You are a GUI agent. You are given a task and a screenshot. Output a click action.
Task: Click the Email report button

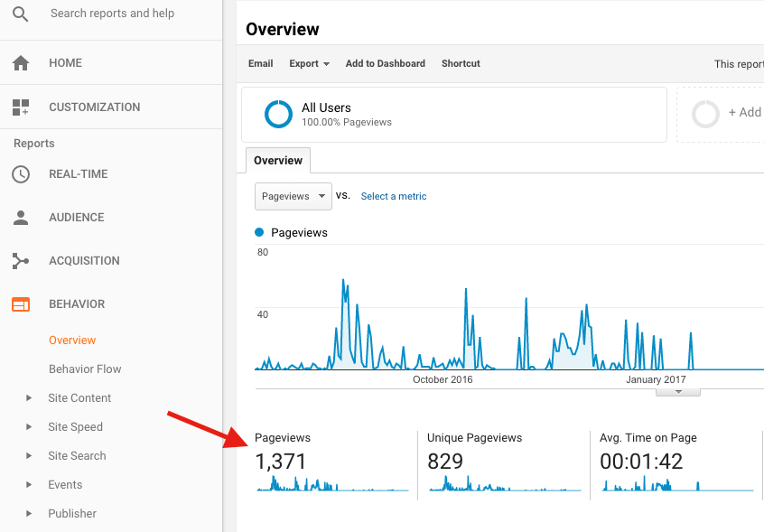(260, 63)
